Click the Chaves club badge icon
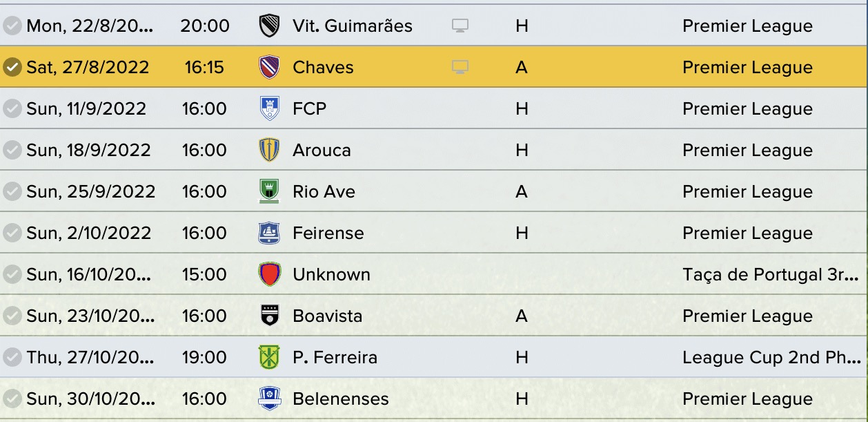The width and height of the screenshot is (868, 422). 269,68
